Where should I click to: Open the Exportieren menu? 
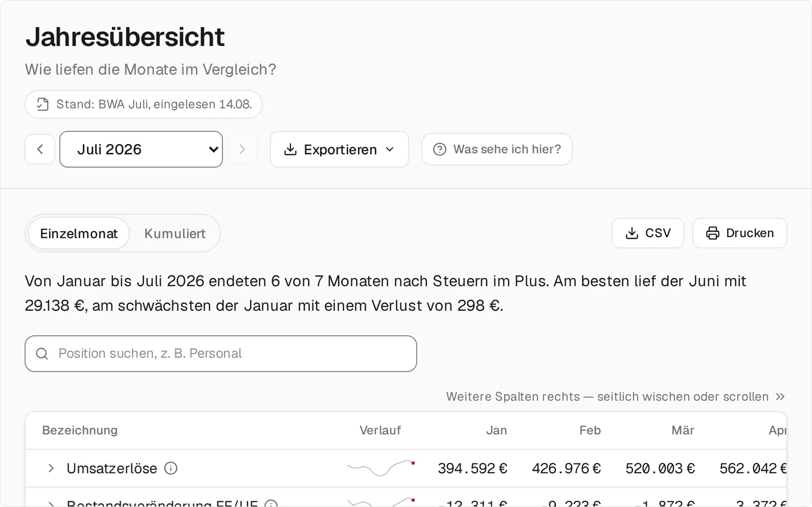340,149
